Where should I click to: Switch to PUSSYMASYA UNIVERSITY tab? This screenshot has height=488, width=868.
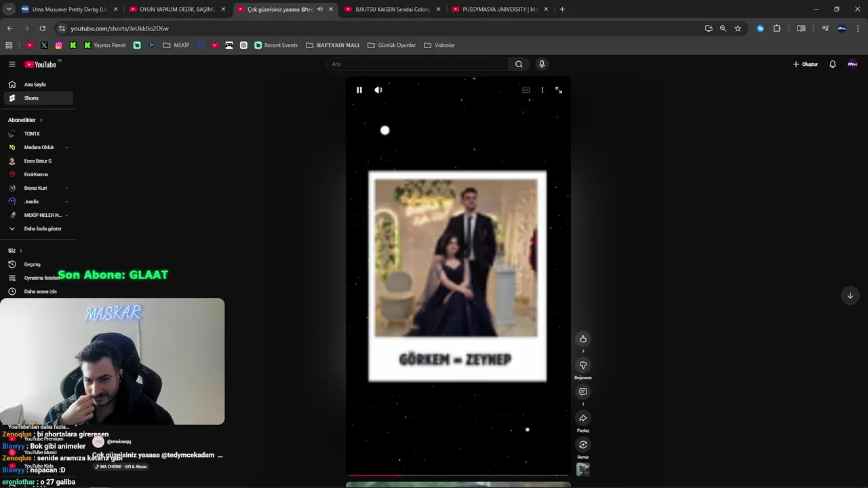(x=500, y=9)
